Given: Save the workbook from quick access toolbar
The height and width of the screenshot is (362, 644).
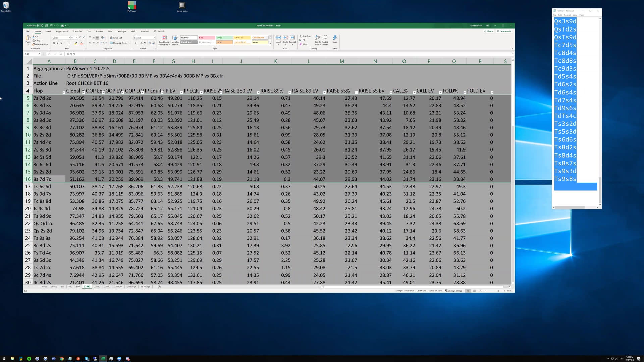Looking at the screenshot, I should (x=47, y=26).
